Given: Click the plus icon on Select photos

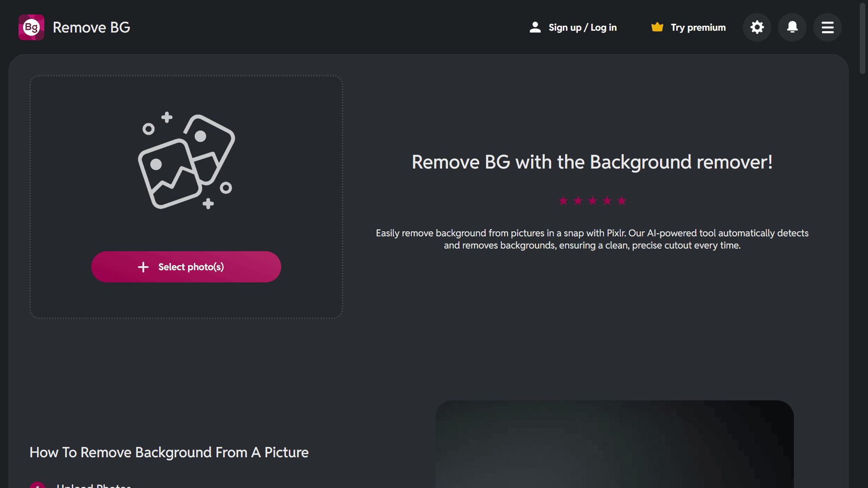Looking at the screenshot, I should tap(143, 267).
